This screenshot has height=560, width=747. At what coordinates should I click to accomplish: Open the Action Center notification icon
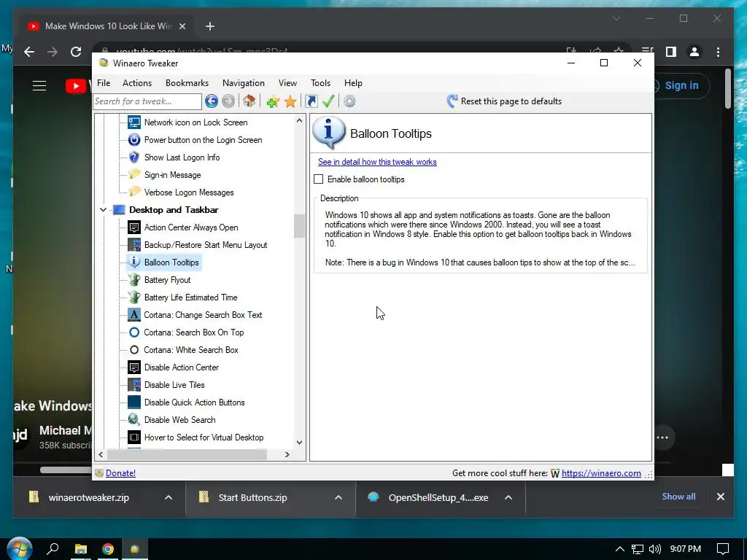tap(723, 549)
